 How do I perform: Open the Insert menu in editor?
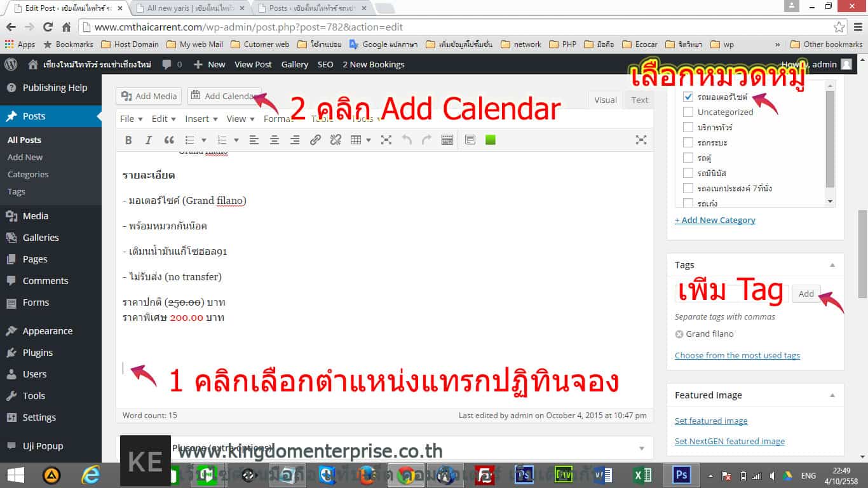[x=201, y=119]
